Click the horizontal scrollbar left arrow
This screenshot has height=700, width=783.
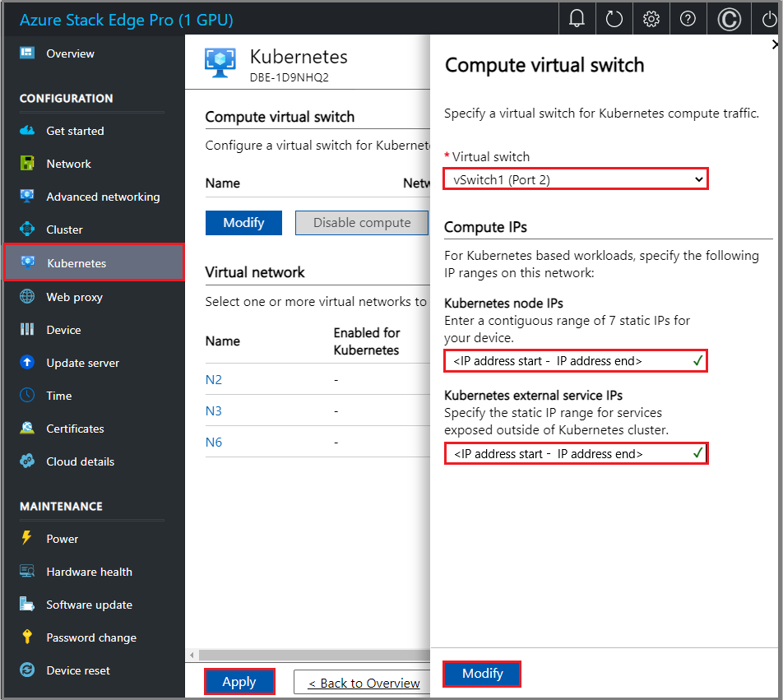click(192, 655)
